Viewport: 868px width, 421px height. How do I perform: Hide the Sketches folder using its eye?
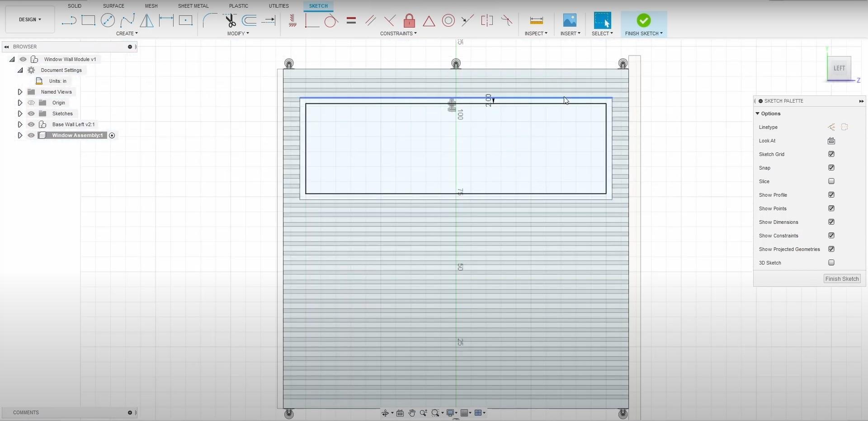point(31,114)
